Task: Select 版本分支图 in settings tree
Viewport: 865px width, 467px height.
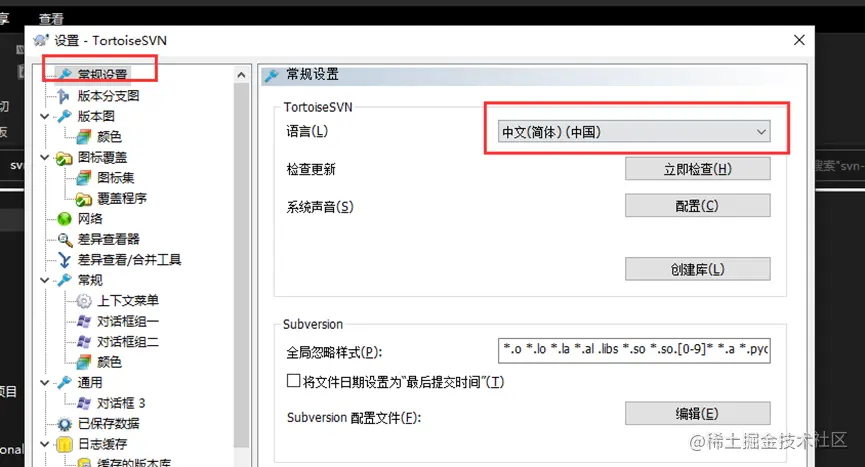Action: click(108, 96)
